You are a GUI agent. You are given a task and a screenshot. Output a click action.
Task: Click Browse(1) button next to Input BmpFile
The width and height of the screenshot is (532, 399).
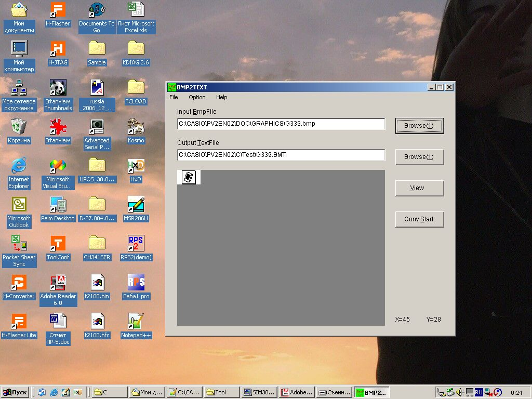[x=419, y=126]
